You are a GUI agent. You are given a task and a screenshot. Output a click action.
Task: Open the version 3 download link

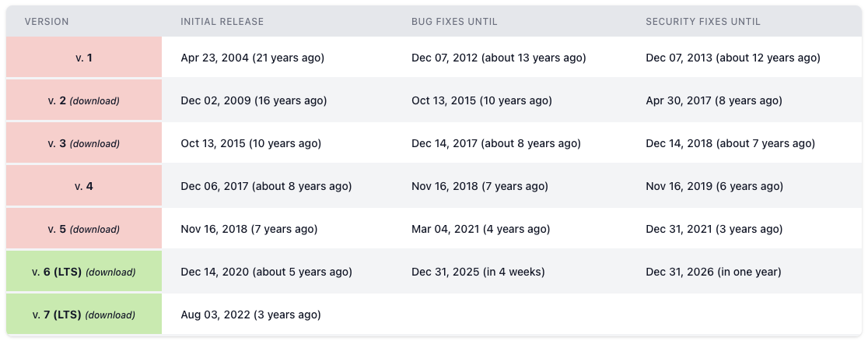point(95,144)
